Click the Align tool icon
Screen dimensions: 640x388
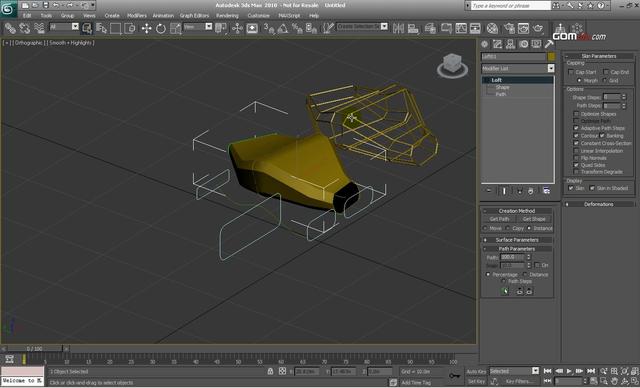(x=413, y=28)
